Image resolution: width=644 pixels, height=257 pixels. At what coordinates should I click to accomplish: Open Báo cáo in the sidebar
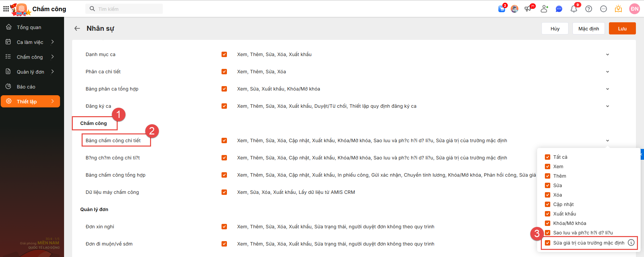pyautogui.click(x=26, y=87)
